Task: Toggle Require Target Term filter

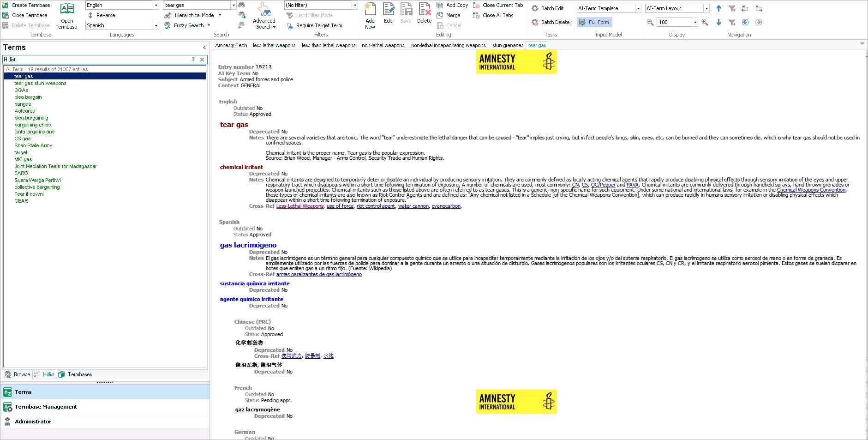Action: coord(315,25)
